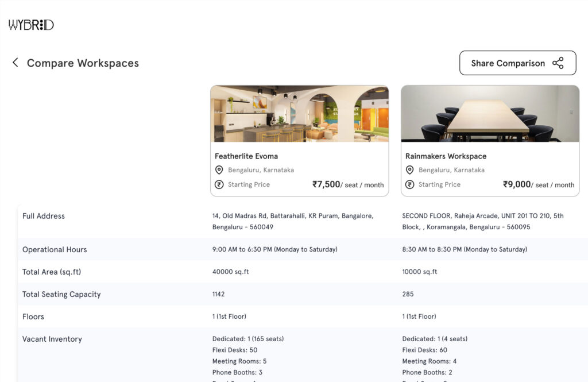Screen dimensions: 588x382
Task: Click the Wybrid logo
Action: 31,25
